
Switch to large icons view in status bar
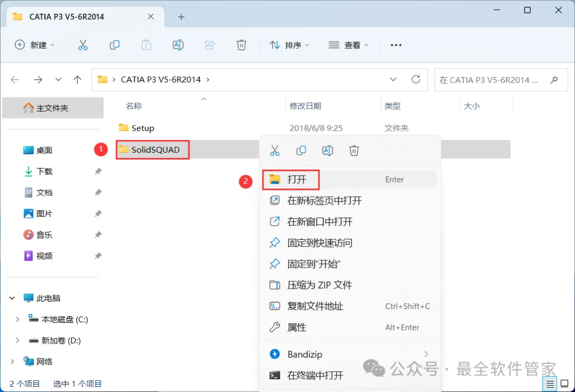click(x=565, y=383)
